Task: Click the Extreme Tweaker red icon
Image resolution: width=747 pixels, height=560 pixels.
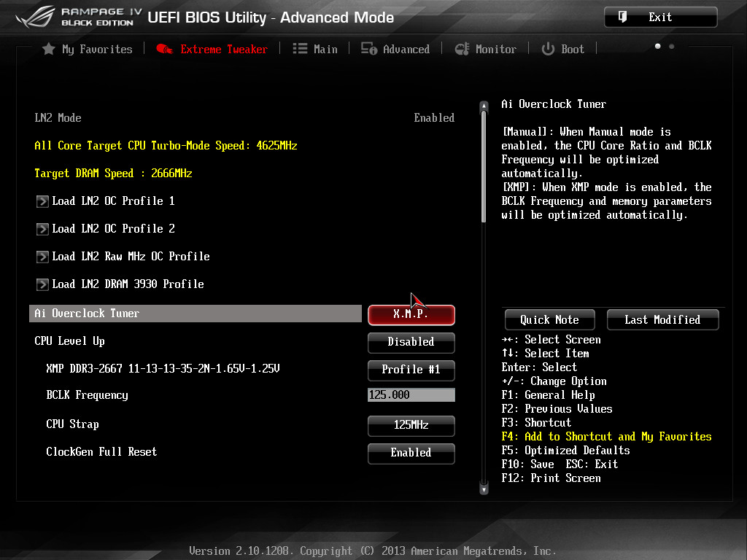Action: (165, 49)
